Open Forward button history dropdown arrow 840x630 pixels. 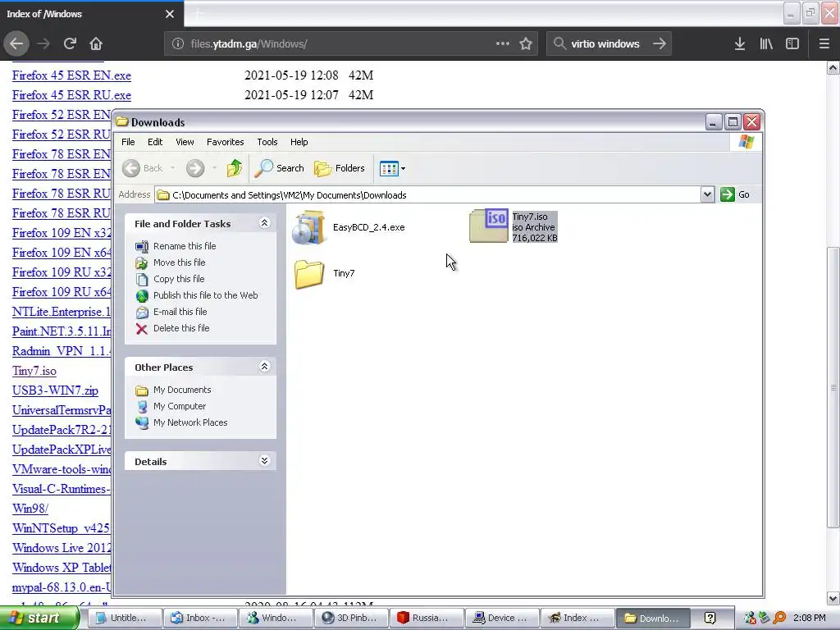(214, 168)
